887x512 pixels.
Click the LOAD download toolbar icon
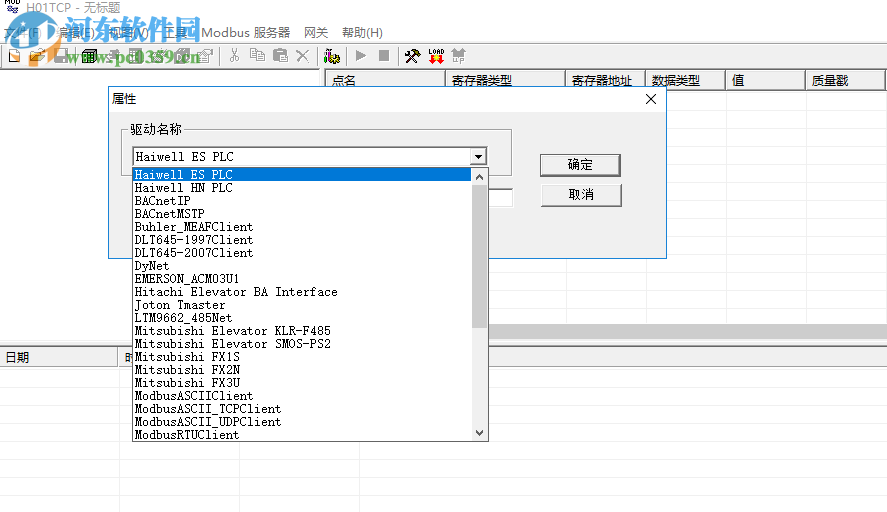436,56
